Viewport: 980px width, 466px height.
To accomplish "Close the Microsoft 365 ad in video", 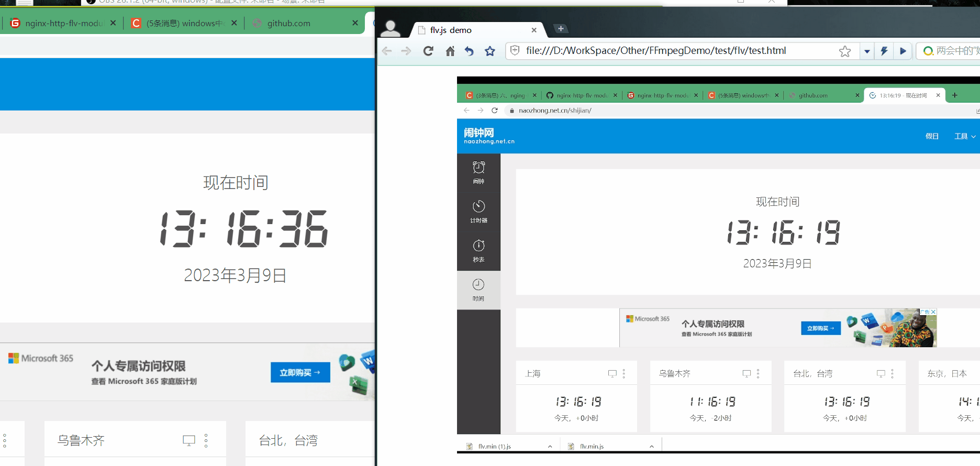I will click(x=933, y=312).
